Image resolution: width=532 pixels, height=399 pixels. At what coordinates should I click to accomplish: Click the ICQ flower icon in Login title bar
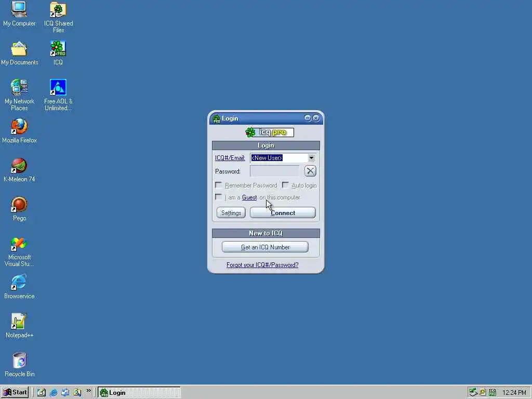click(216, 118)
